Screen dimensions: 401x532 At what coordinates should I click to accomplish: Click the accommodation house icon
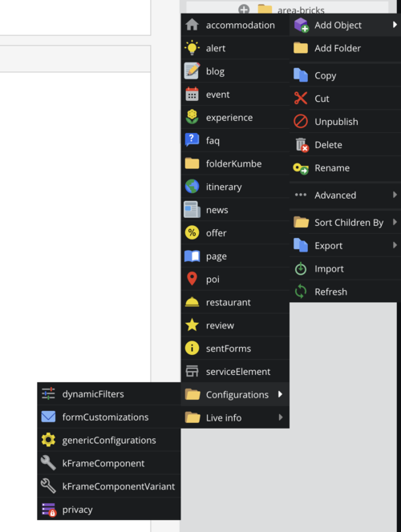click(192, 25)
